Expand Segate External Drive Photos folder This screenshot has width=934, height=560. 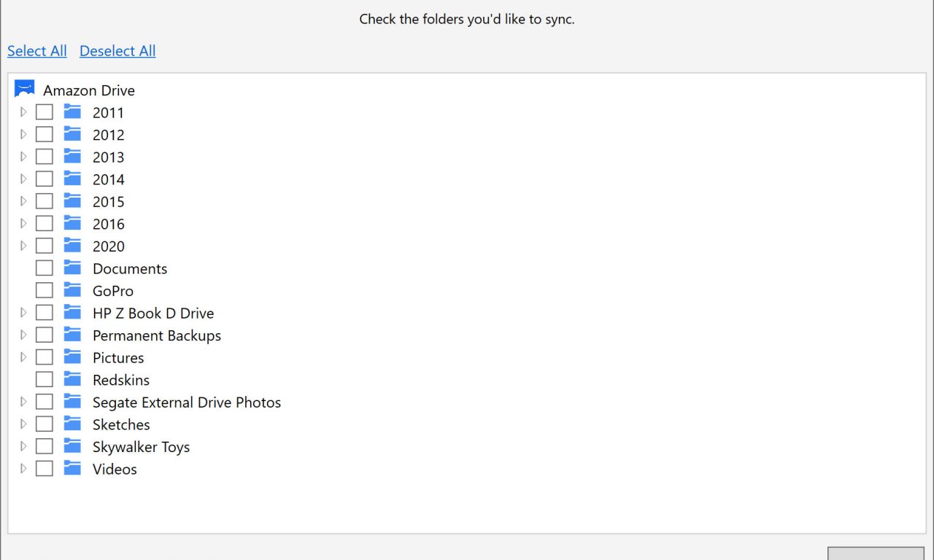[23, 402]
